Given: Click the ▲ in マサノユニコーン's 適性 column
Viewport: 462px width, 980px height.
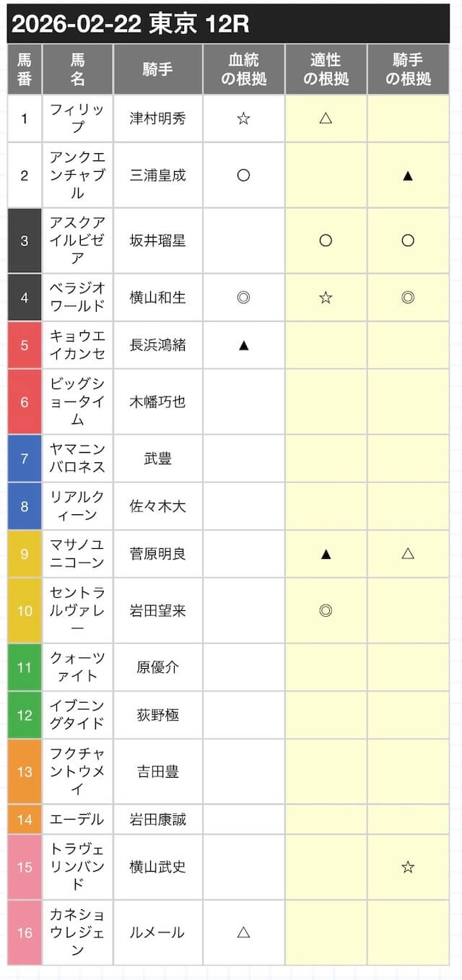Looking at the screenshot, I should pyautogui.click(x=326, y=553).
